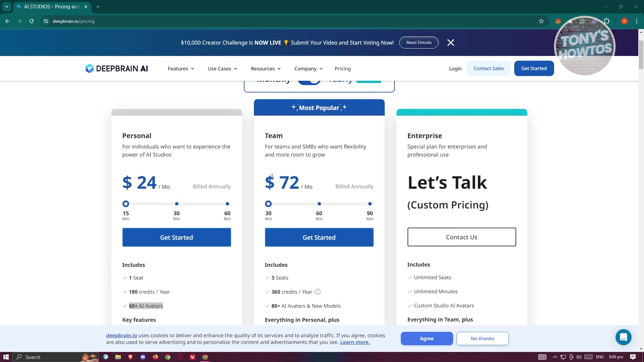The width and height of the screenshot is (644, 362).
Task: Click Get Started for the Personal plan
Action: [176, 237]
